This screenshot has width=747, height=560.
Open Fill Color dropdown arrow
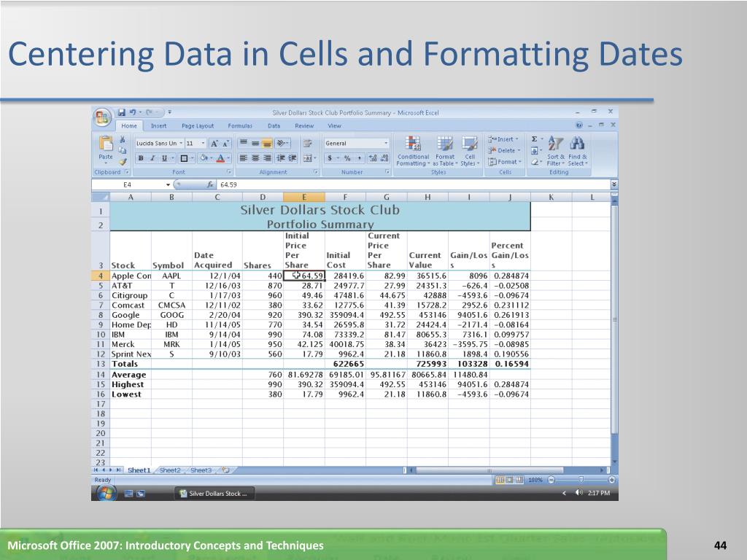point(211,158)
